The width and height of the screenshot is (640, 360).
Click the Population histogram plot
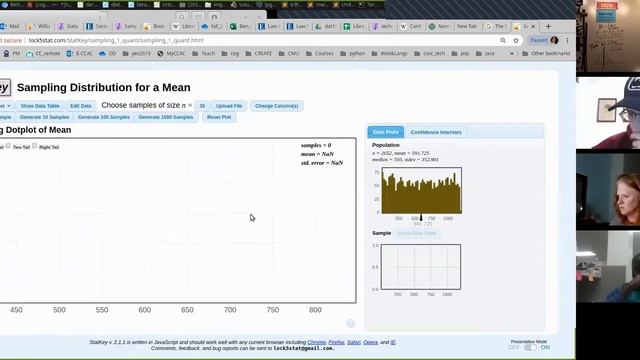[422, 190]
